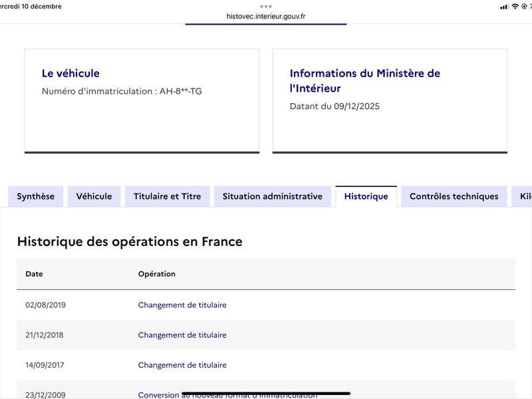Click the Date column header

coord(34,274)
